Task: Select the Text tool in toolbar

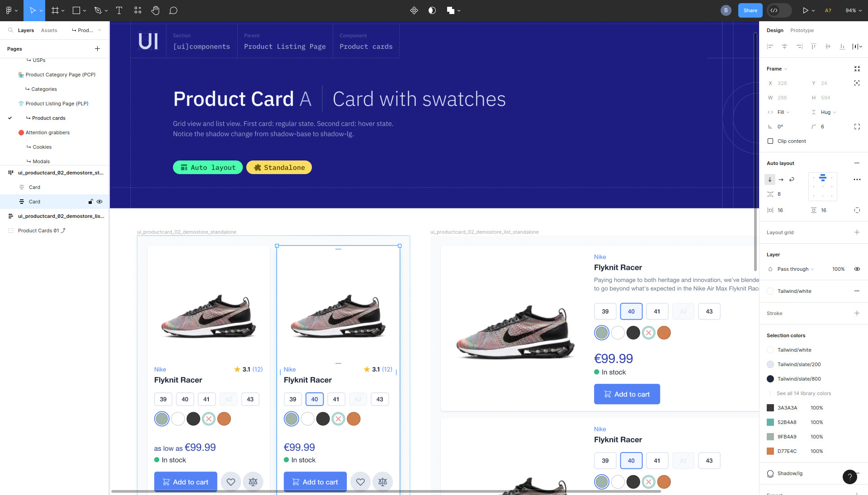Action: pos(118,10)
